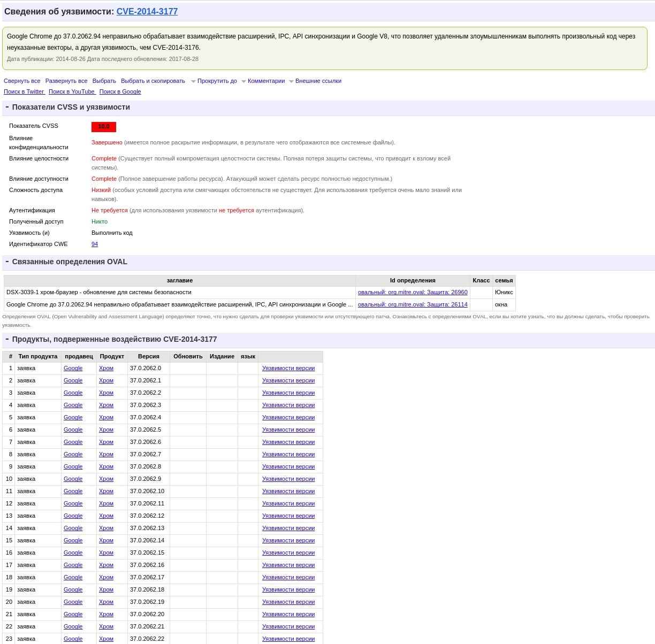Screen dimensions: 655x644
Task: Click 'Поиск в Google' link
Action: [120, 92]
